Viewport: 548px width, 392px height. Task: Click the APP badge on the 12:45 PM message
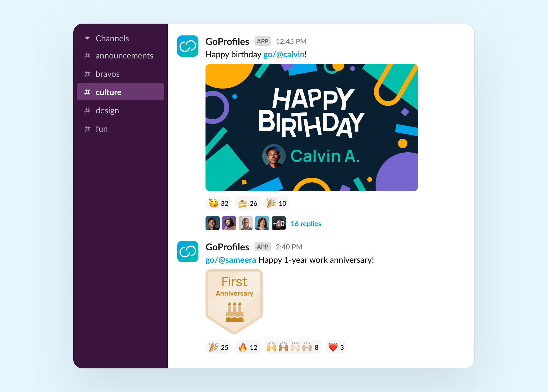(x=262, y=41)
